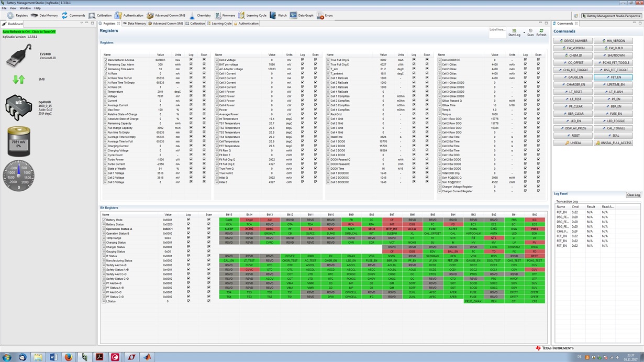Open the Registers toolbar icon
The height and width of the screenshot is (362, 644).
[10, 16]
